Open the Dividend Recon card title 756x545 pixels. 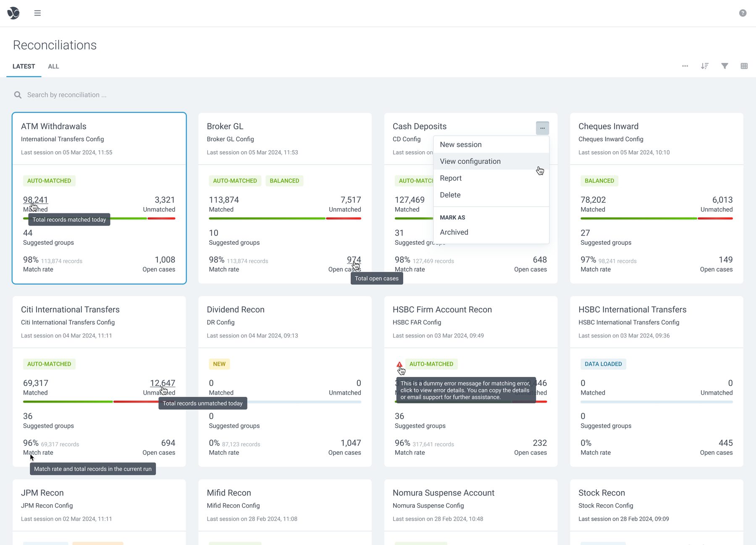236,309
